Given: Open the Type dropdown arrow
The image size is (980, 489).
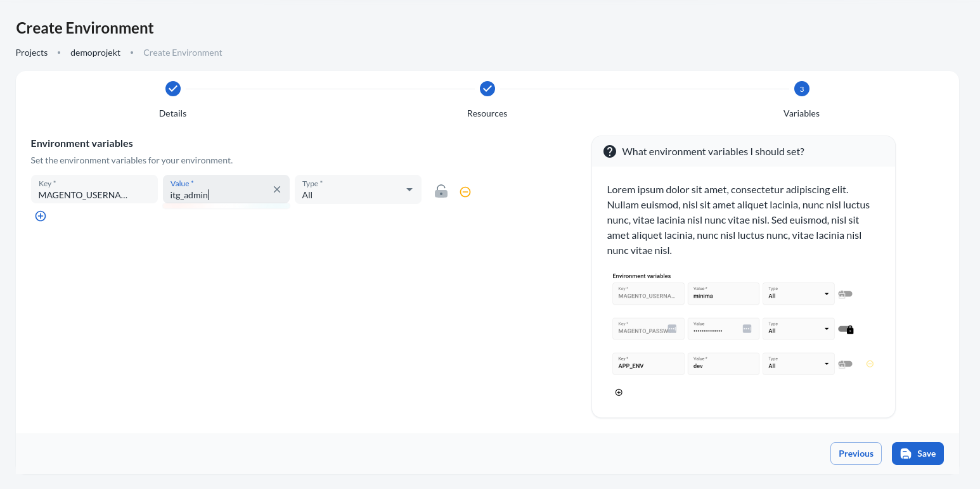Looking at the screenshot, I should (x=409, y=189).
